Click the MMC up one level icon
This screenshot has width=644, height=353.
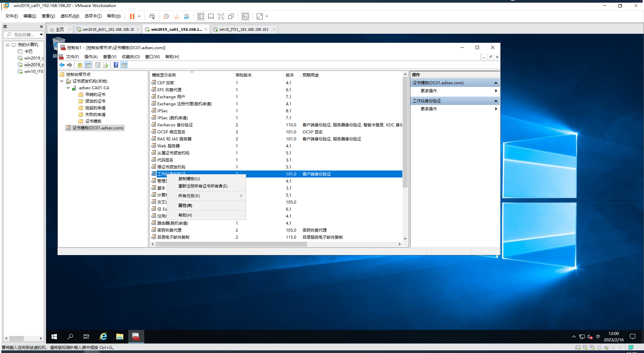coord(80,65)
